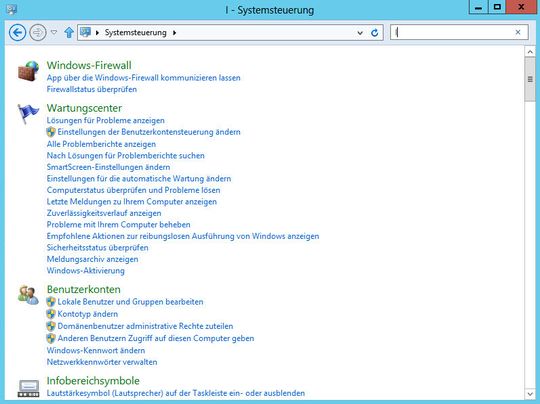Screen dimensions: 540x404
Task: Click shield icon beside Kontotyp ändern
Action: 51,314
